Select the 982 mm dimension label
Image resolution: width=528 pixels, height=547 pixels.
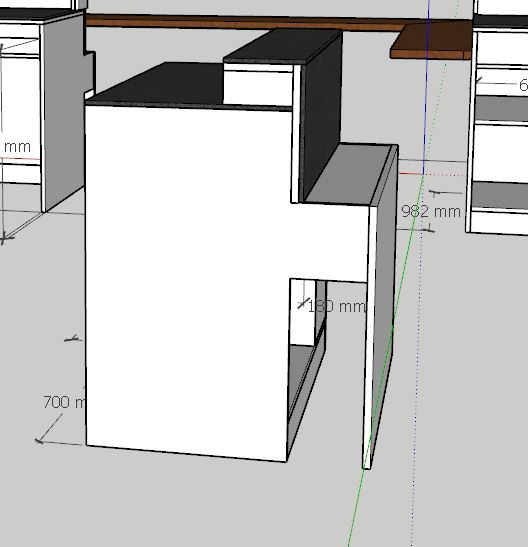coord(431,211)
